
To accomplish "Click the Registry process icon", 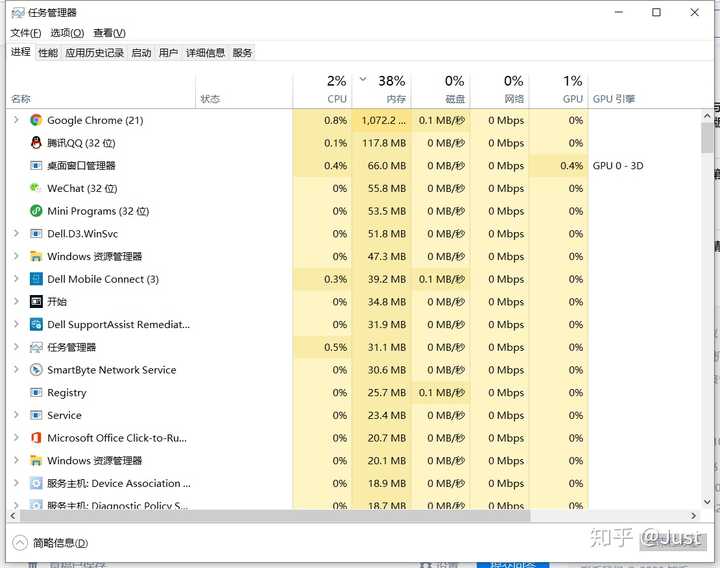I will point(36,393).
